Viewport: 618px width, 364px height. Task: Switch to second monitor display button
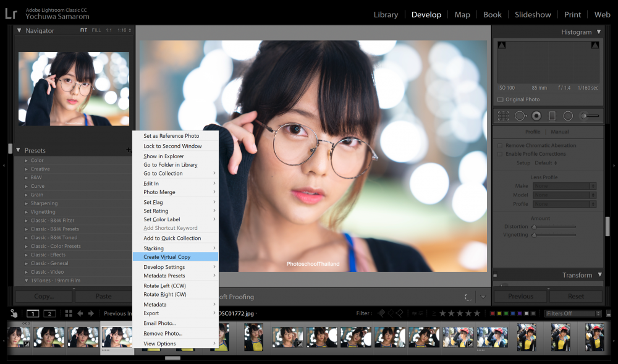point(49,313)
